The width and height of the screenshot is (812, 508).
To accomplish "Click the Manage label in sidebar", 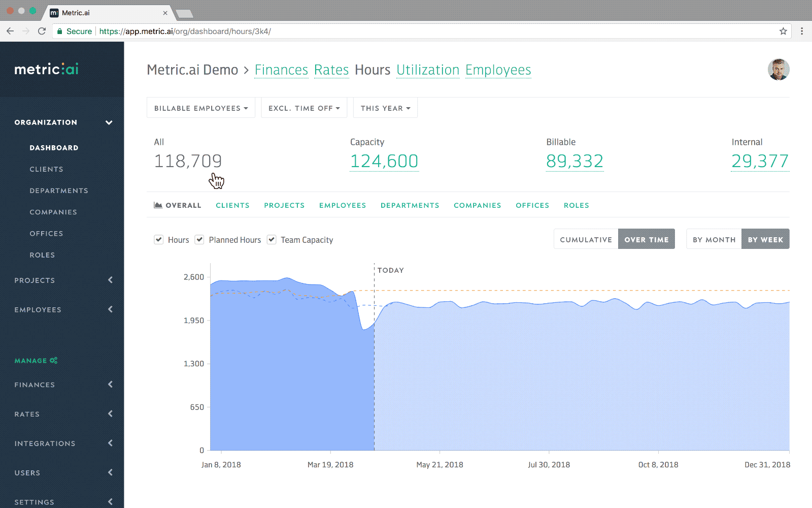I will point(30,361).
